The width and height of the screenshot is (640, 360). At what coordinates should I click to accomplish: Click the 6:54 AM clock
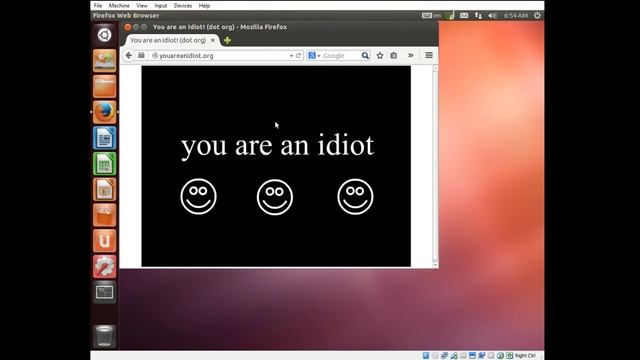(x=516, y=16)
